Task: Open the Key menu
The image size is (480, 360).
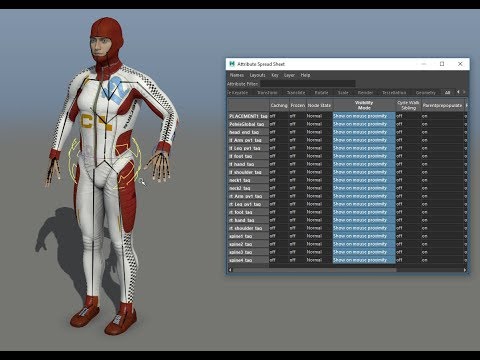Action: (x=275, y=75)
